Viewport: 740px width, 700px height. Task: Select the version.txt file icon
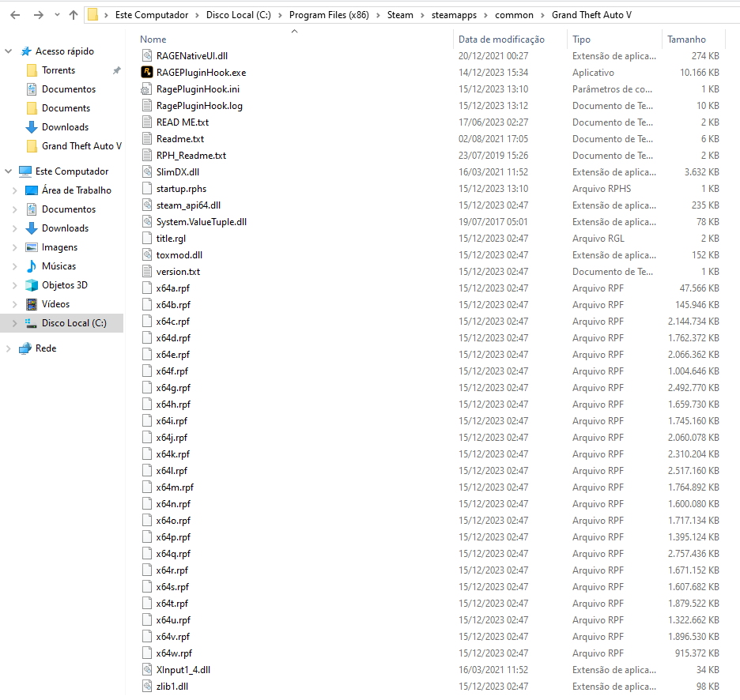pos(147,271)
